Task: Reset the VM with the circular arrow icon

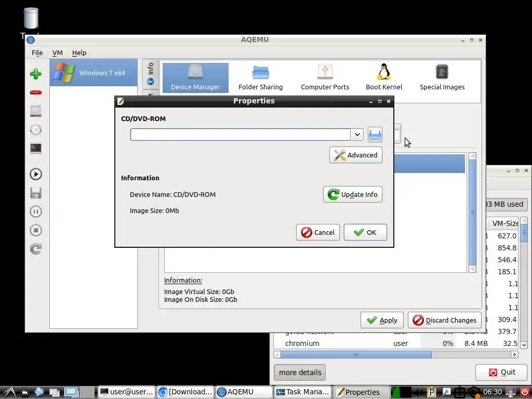Action: (x=36, y=249)
